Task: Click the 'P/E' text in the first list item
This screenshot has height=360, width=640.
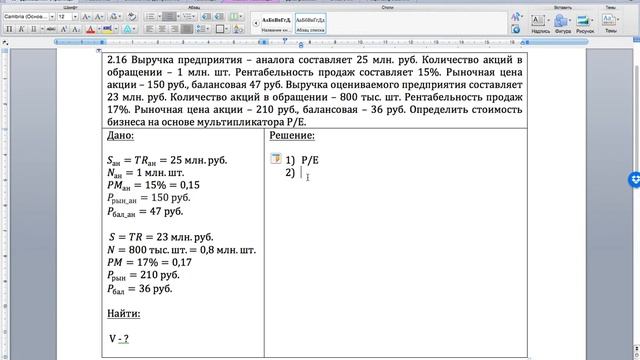Action: (x=310, y=160)
